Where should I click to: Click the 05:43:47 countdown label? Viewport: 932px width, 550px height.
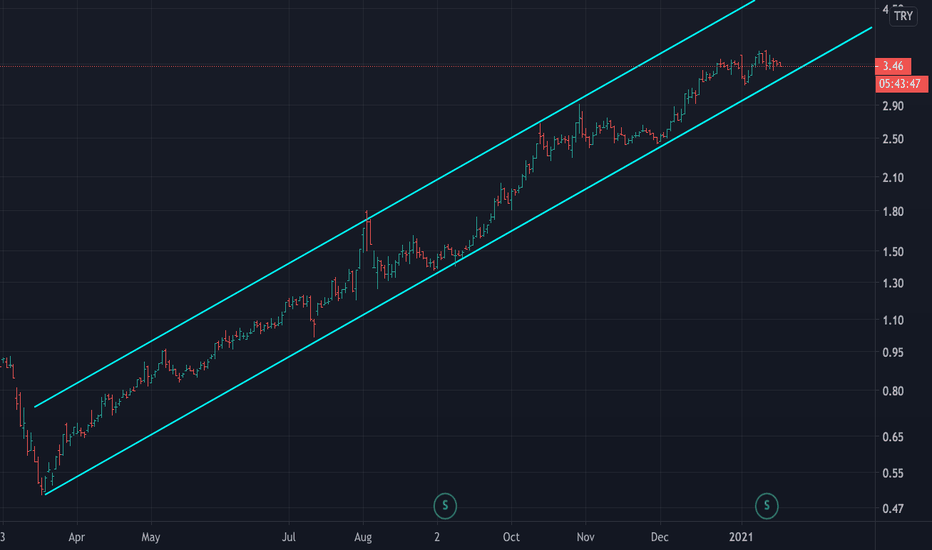click(x=902, y=84)
